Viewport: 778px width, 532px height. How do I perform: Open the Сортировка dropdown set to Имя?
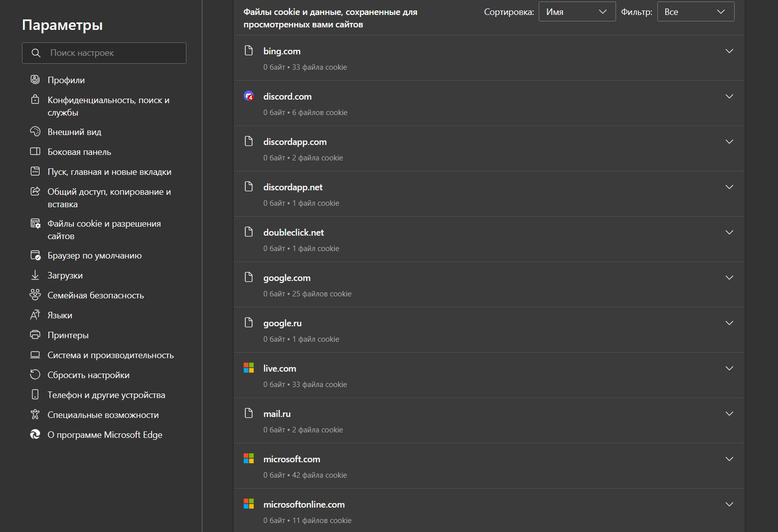tap(577, 11)
